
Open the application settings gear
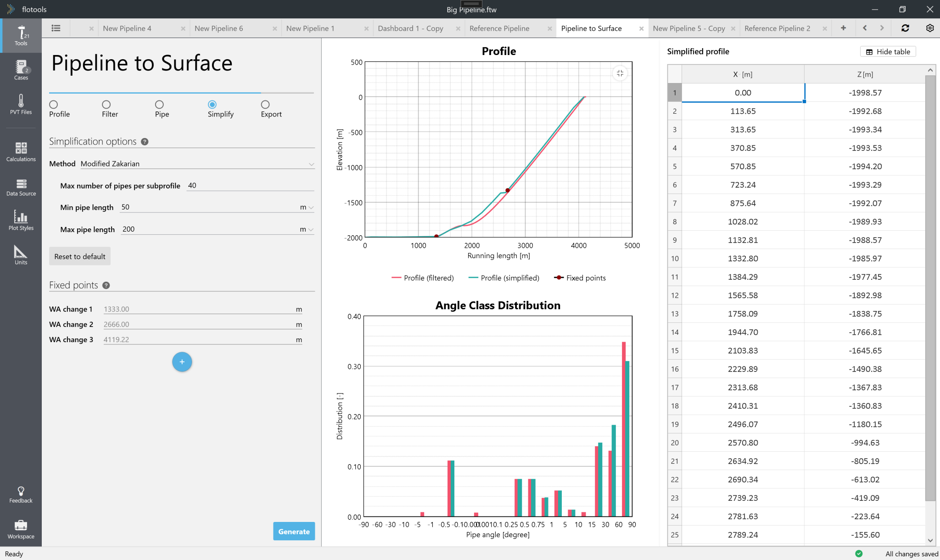pyautogui.click(x=930, y=28)
